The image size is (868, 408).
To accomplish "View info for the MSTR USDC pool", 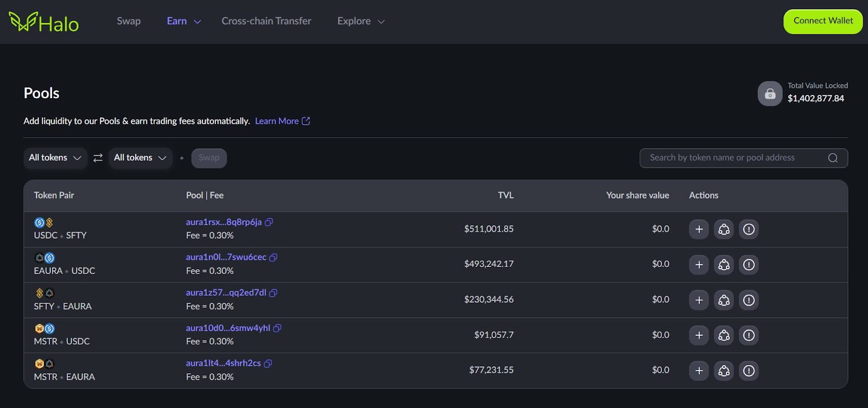I will [x=749, y=335].
